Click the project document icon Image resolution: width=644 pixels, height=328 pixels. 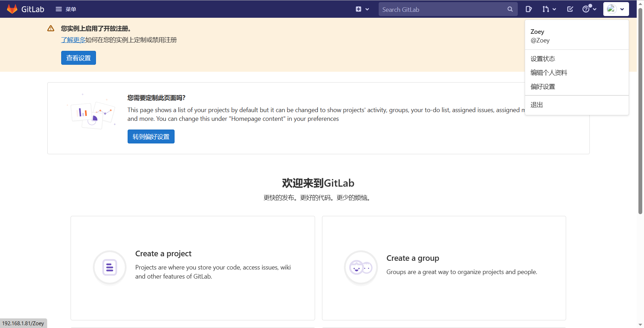[110, 267]
